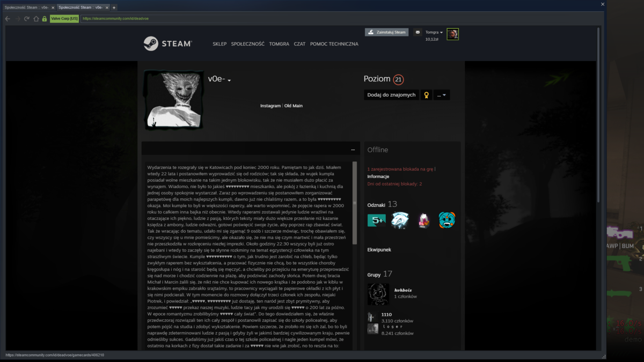Open the envelope notifications icon

(418, 32)
